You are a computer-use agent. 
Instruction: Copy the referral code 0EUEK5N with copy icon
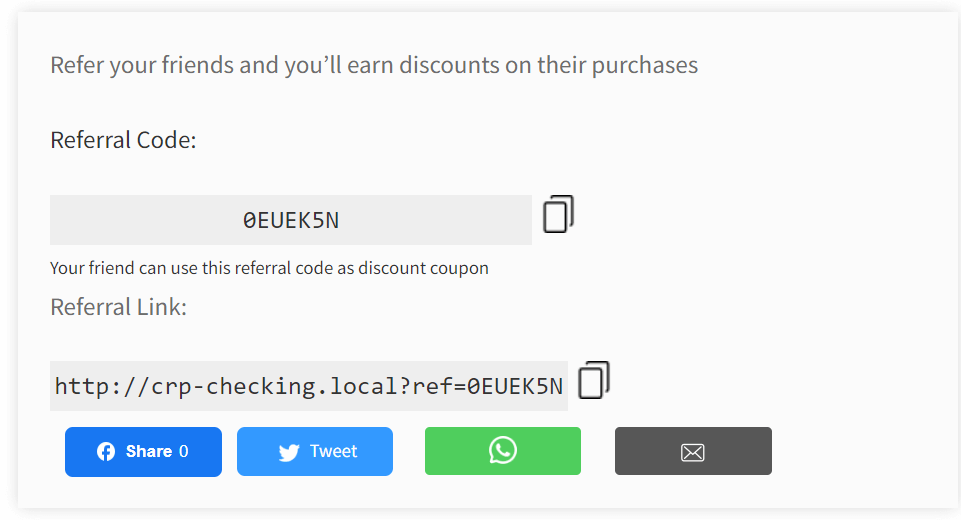coord(558,214)
